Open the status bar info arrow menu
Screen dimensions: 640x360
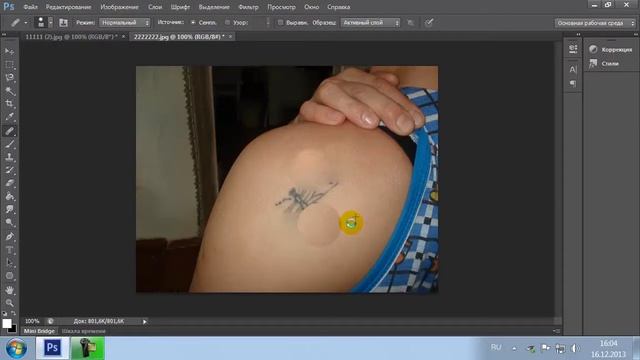pyautogui.click(x=144, y=322)
